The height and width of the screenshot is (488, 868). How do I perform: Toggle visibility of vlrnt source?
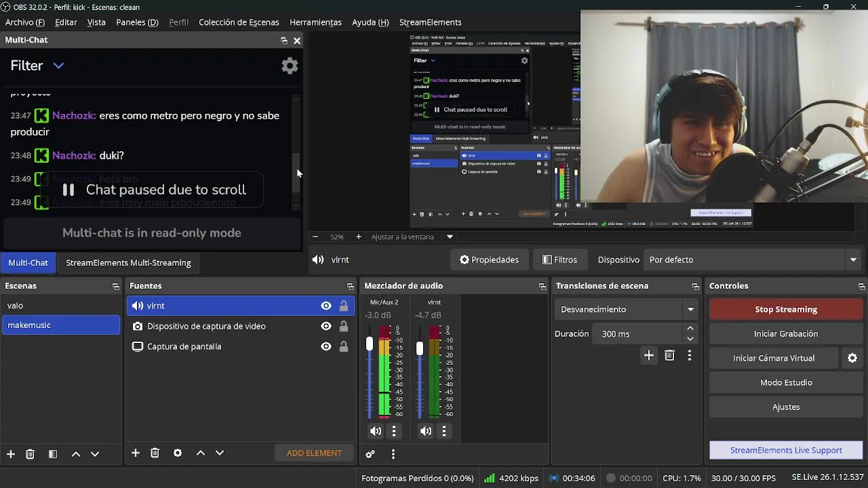pos(326,306)
